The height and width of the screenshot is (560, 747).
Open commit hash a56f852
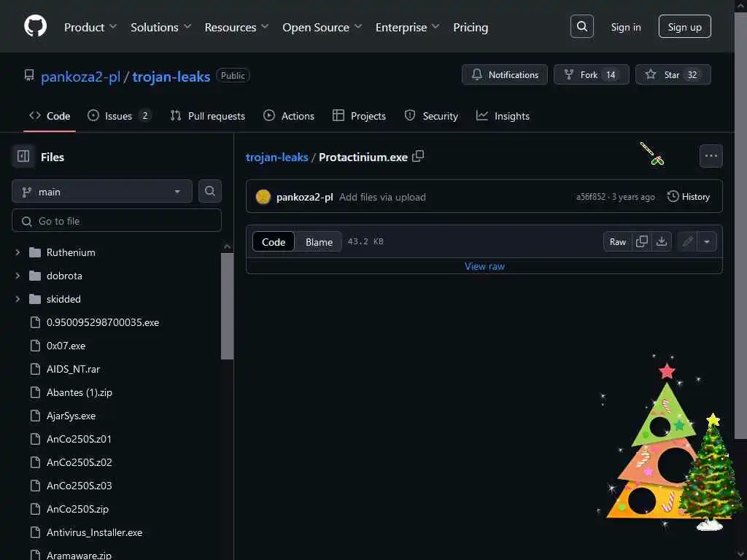[x=591, y=197]
